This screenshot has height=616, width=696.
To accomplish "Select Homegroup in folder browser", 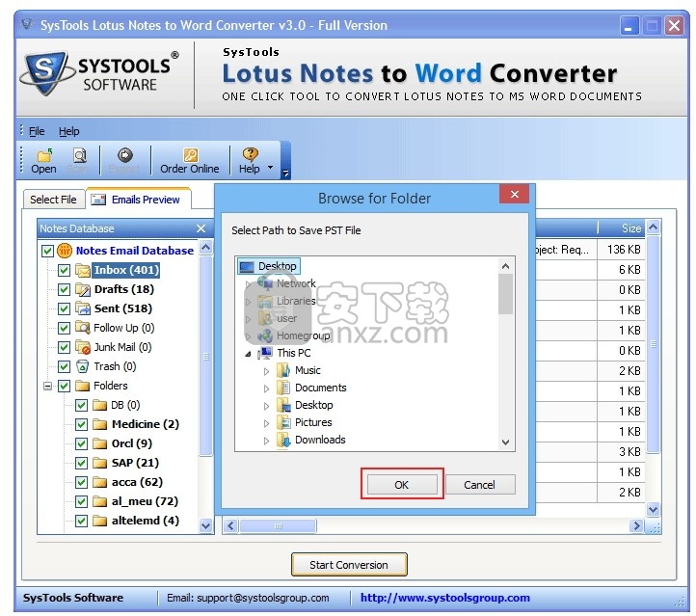I will pos(303,335).
